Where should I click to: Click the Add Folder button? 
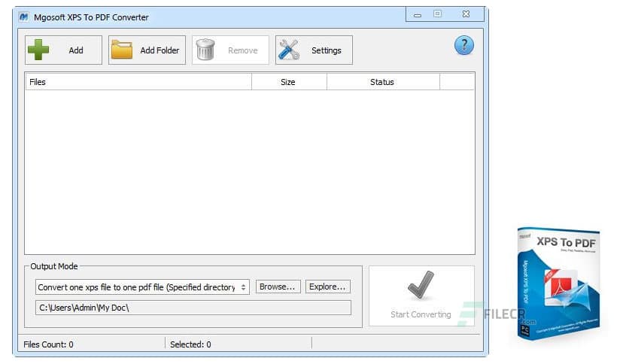tap(147, 50)
